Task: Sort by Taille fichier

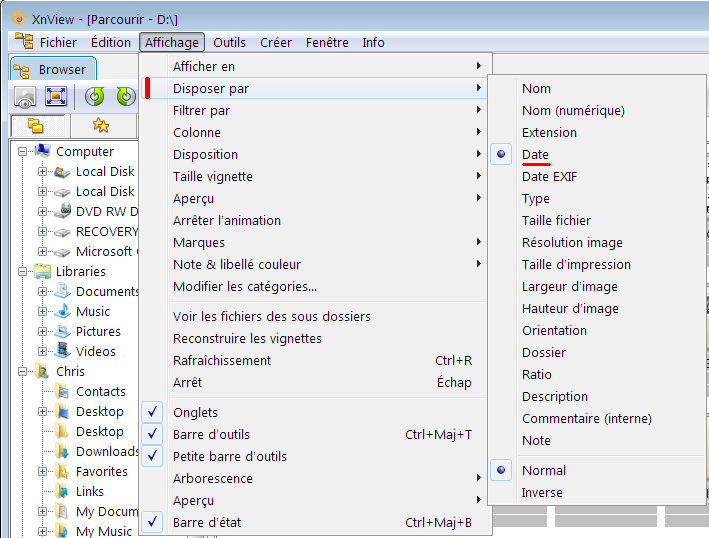Action: [x=597, y=220]
